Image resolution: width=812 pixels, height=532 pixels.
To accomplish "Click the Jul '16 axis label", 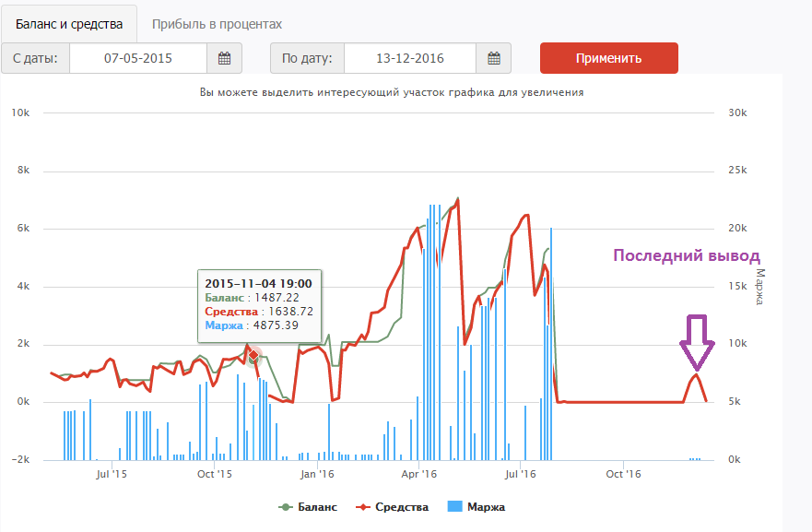I will tap(521, 474).
